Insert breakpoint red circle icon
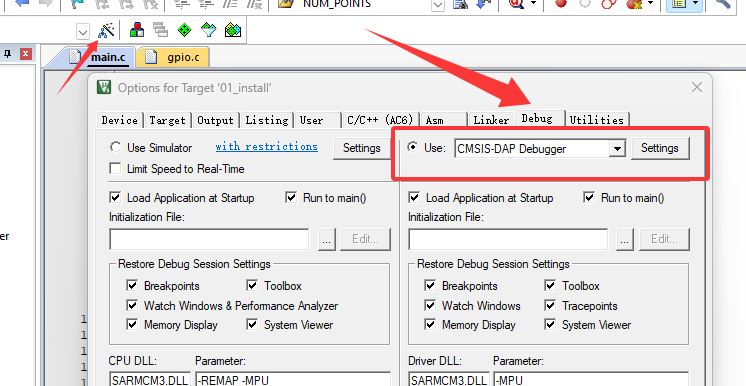 click(561, 3)
